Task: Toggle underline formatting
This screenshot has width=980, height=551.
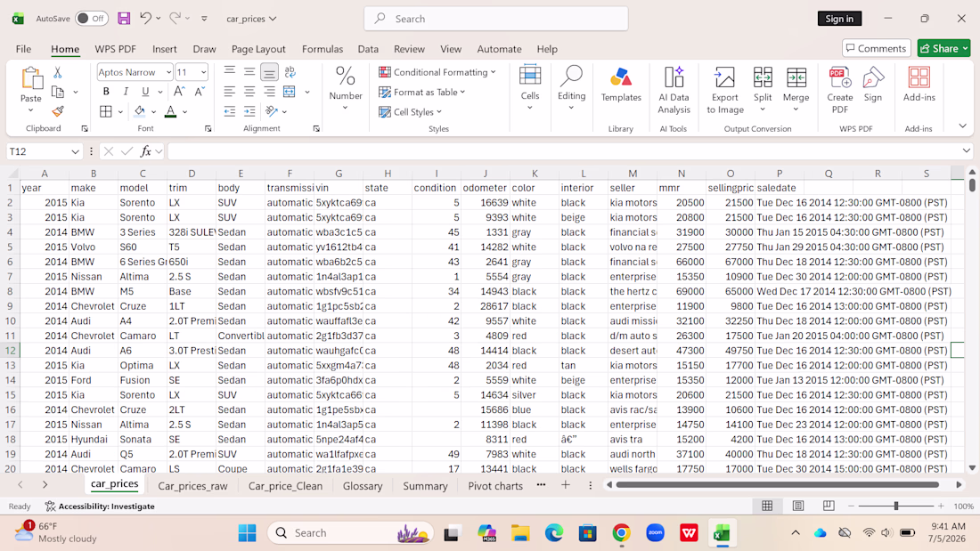Action: click(x=145, y=92)
